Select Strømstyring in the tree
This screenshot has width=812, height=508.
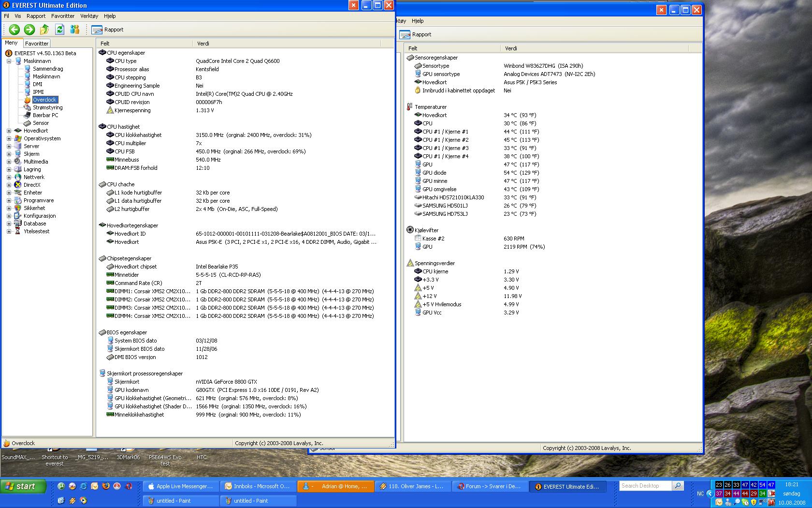pyautogui.click(x=47, y=107)
